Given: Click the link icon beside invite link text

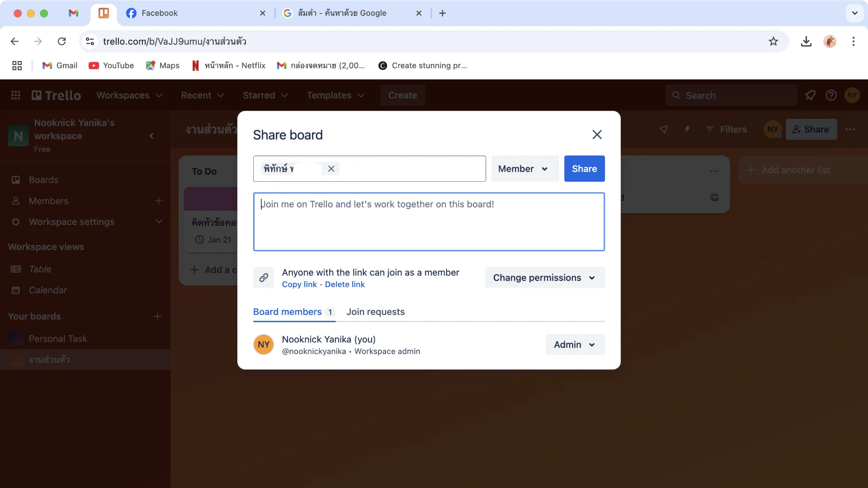Looking at the screenshot, I should (x=264, y=277).
